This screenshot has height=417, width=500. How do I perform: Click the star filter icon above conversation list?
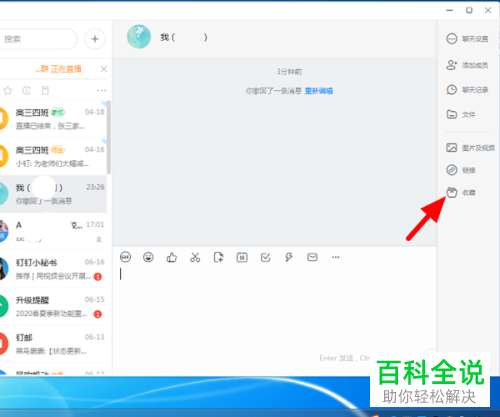click(8, 90)
